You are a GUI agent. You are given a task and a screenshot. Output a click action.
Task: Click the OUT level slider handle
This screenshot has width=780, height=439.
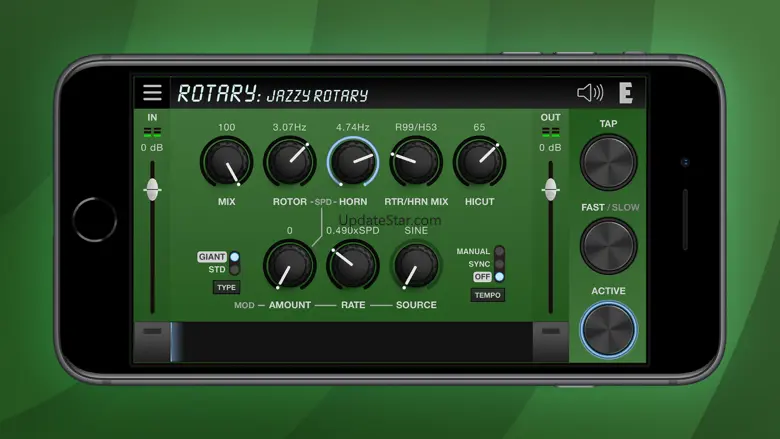click(551, 189)
